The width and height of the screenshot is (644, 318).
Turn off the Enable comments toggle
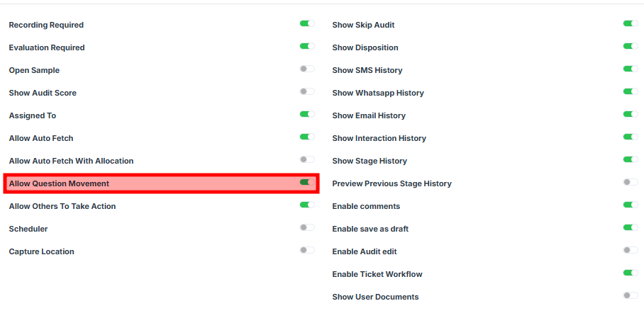click(x=631, y=205)
